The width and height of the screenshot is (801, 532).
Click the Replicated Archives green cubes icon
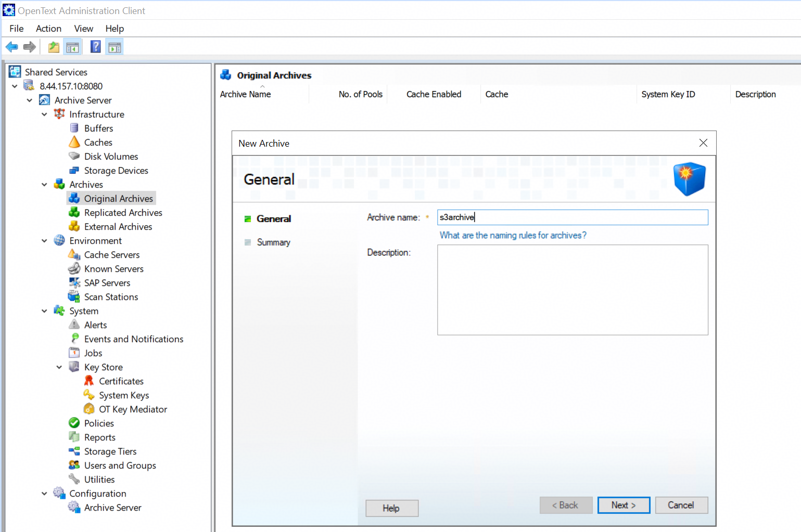74,212
